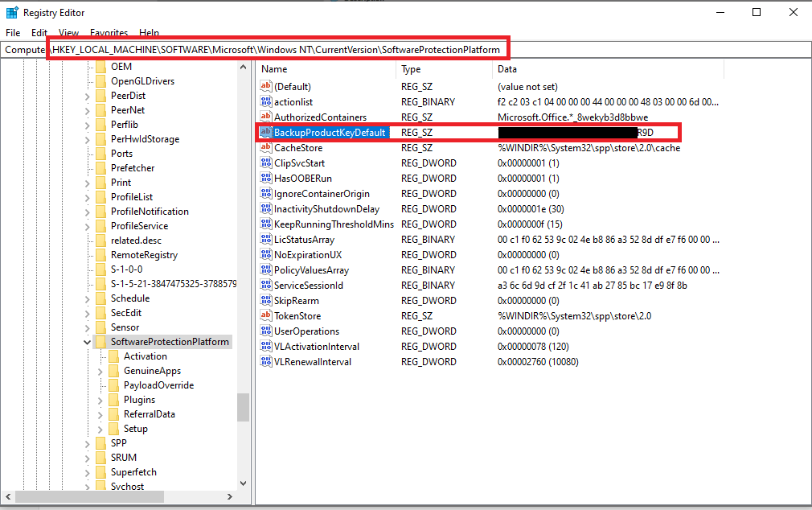Open the File menu
This screenshot has width=812, height=510.
13,33
